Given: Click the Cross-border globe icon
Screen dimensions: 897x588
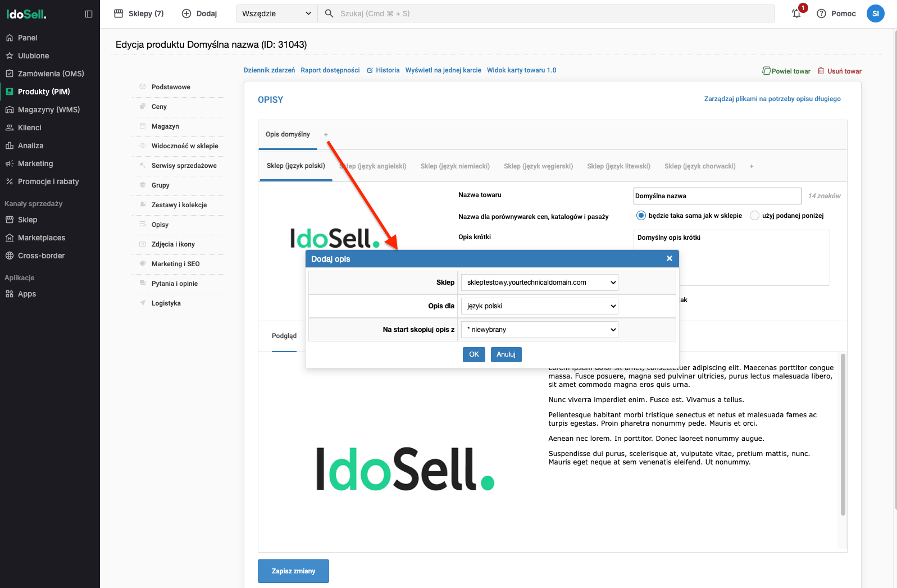Looking at the screenshot, I should tap(10, 256).
